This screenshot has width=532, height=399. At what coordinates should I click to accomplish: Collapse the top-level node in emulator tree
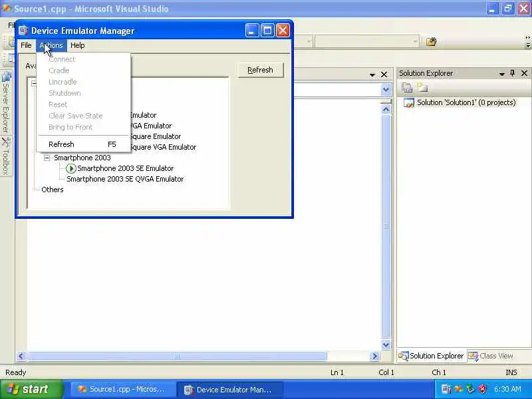(x=34, y=83)
